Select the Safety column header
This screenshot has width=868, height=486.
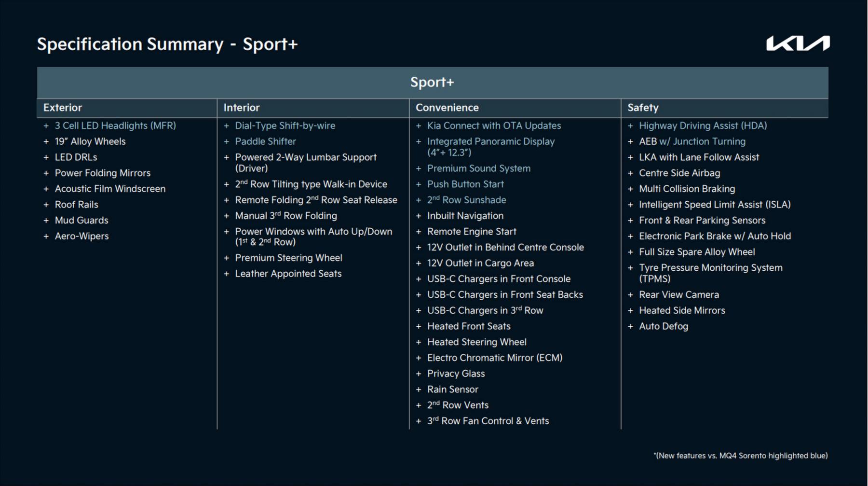click(643, 108)
